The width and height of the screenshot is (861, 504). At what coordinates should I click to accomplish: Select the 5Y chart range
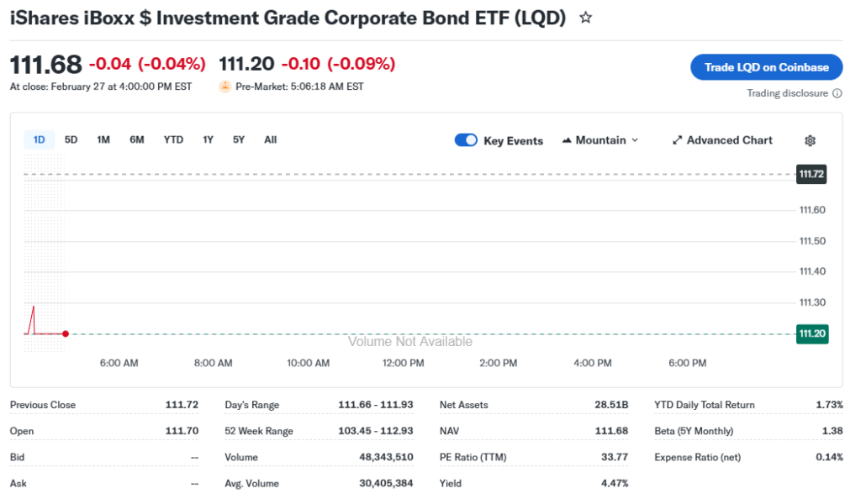coord(239,139)
